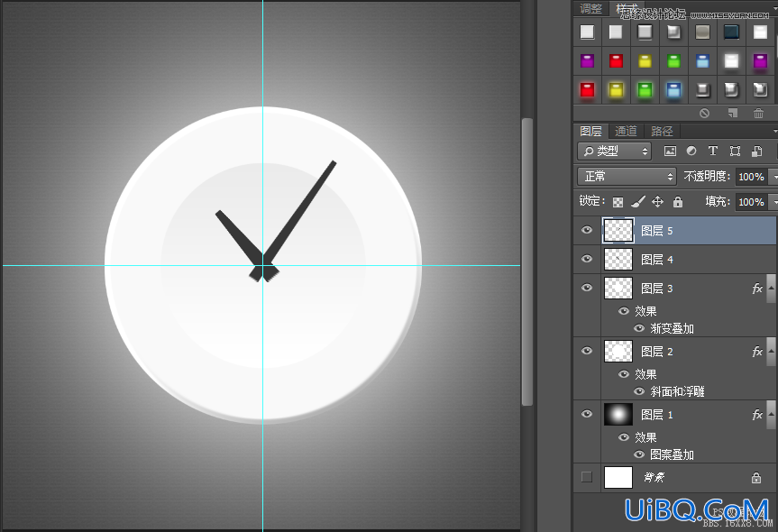Apply the blue preset with blue glow
This screenshot has height=532, width=778.
(673, 90)
